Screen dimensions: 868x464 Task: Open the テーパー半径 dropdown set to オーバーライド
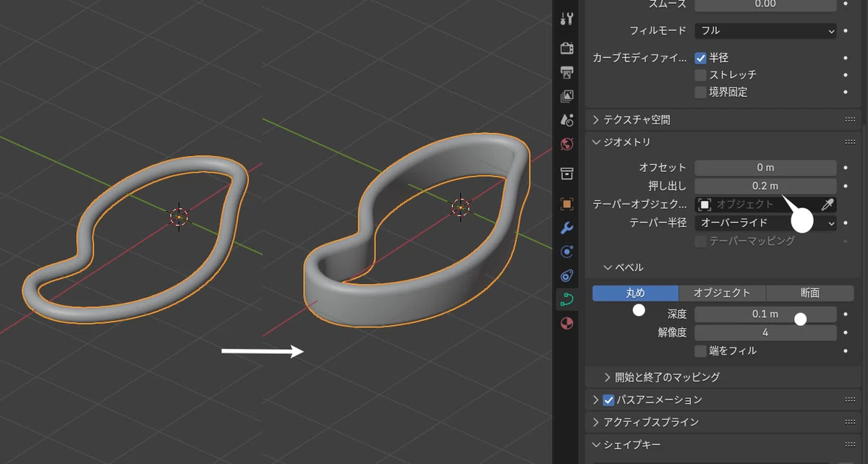(765, 223)
